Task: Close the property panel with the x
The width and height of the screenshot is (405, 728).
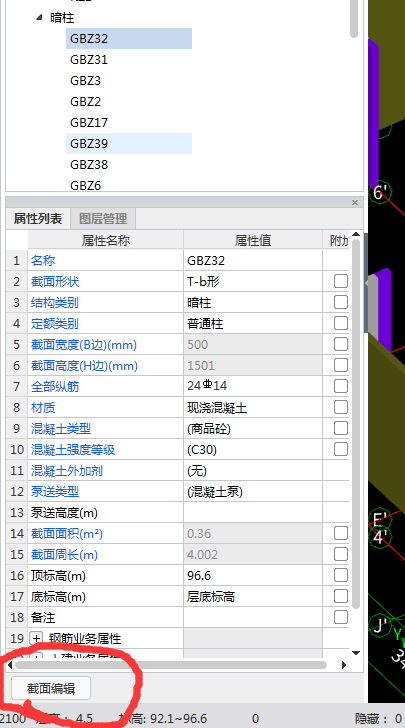Action: coord(355,202)
